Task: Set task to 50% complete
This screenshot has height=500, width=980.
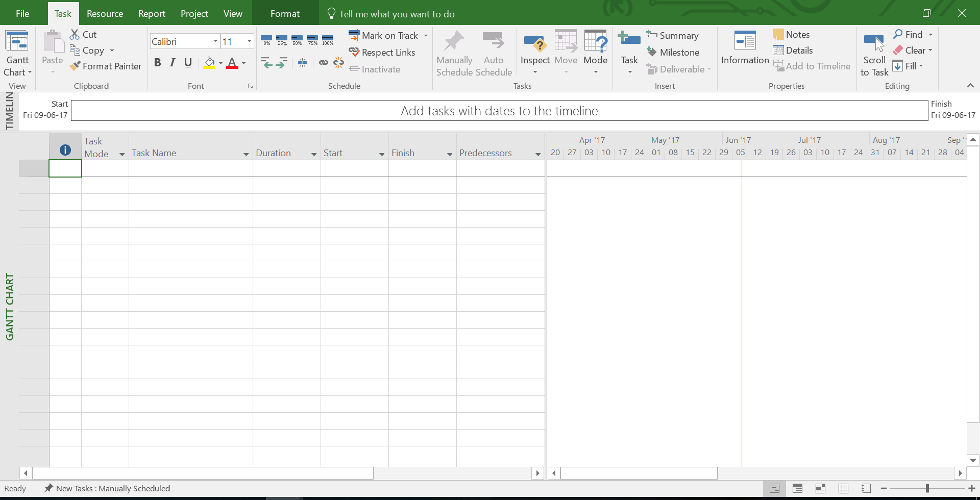Action: (297, 40)
